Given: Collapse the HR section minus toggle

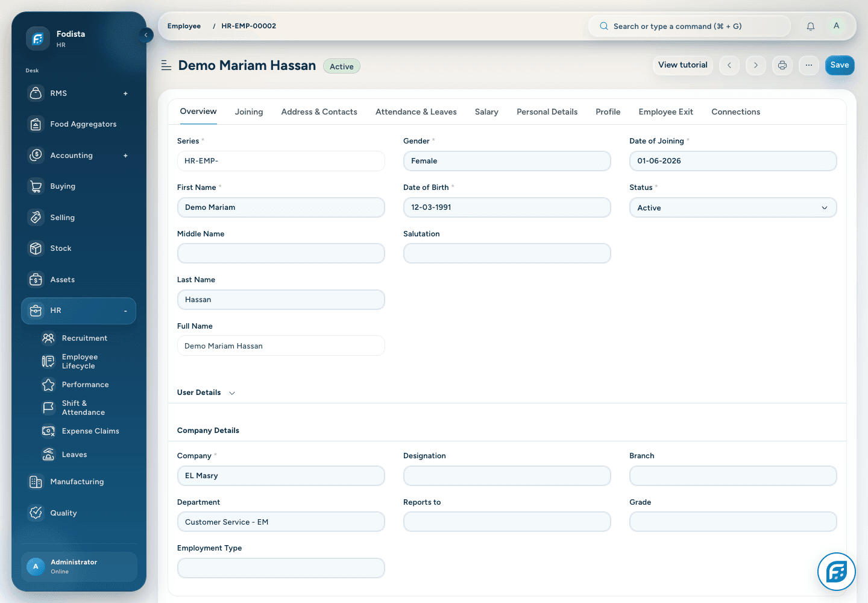Looking at the screenshot, I should point(125,311).
